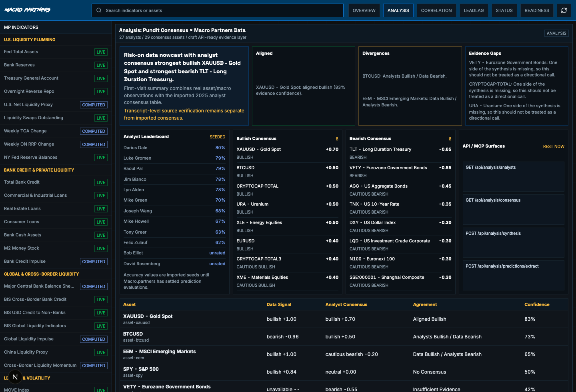This screenshot has width=576, height=392.
Task: Select Bank Credit Impulse indicator
Action: pyautogui.click(x=56, y=262)
